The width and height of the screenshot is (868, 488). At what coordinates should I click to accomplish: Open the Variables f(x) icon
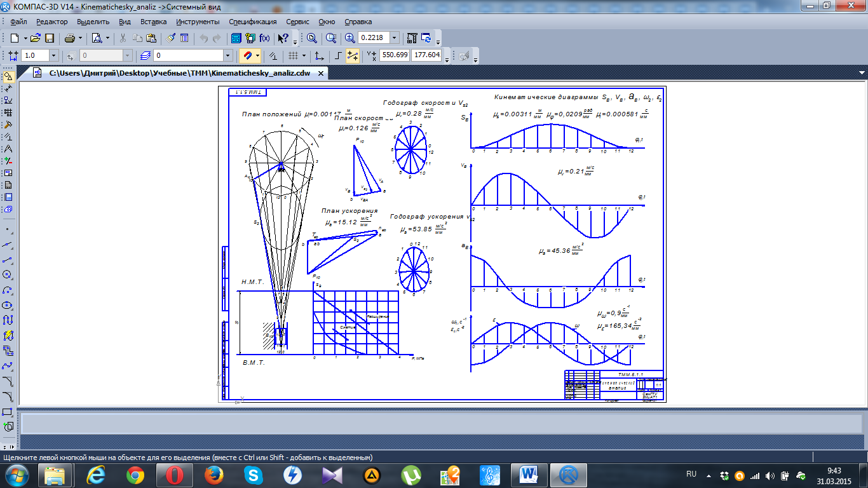tap(264, 38)
